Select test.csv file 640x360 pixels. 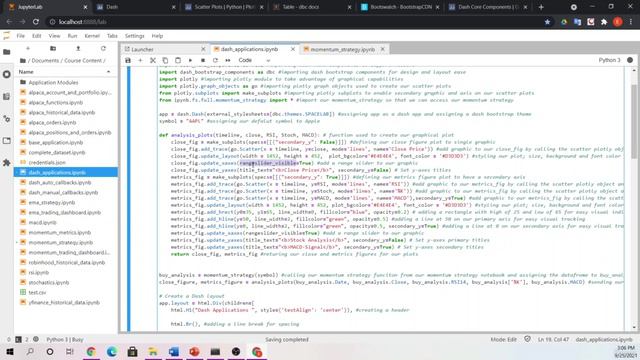coord(37,292)
